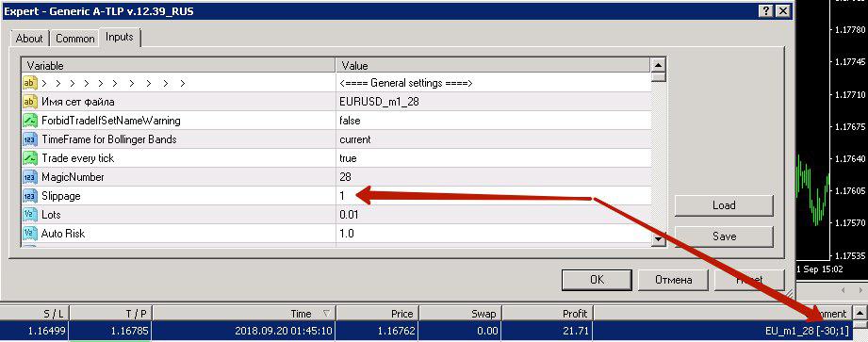Click the Имя сет файла variable name
Viewport: 868px width, 342px height.
click(78, 102)
